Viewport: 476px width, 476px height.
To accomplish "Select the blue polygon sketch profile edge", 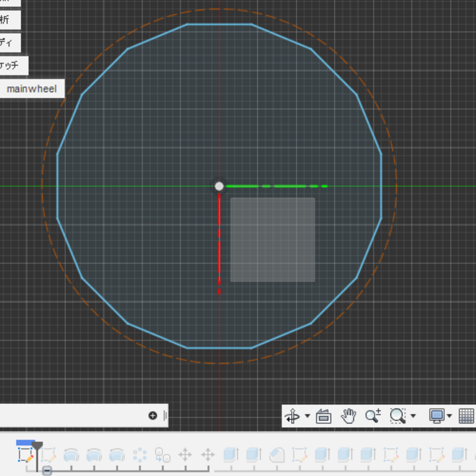I will (x=381, y=186).
